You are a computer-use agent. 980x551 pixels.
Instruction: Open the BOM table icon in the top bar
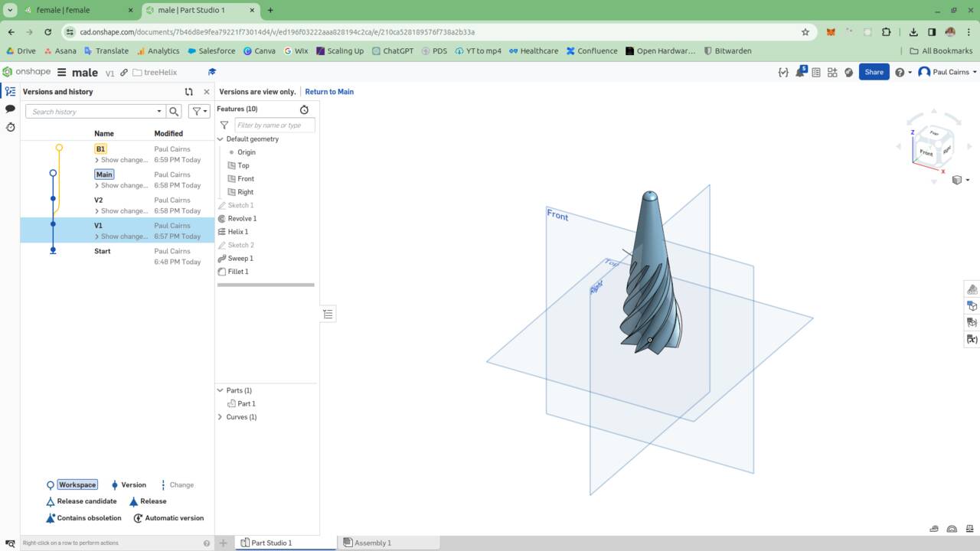pyautogui.click(x=816, y=72)
